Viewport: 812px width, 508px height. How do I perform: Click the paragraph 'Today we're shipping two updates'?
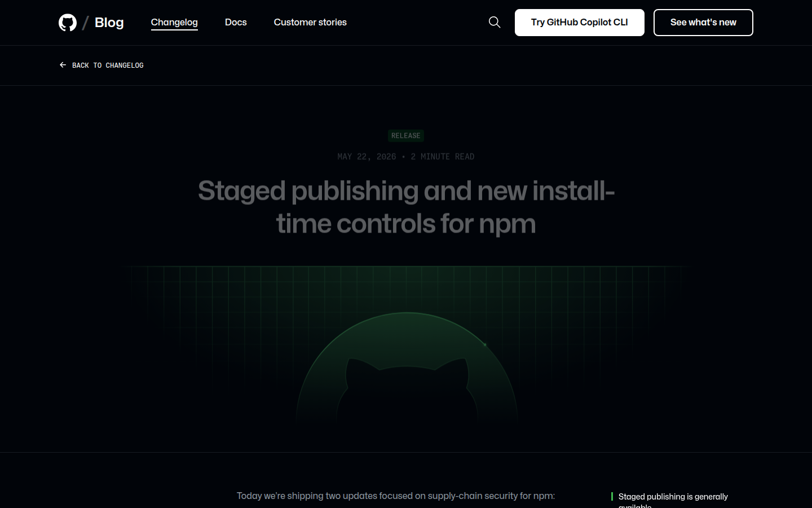(x=396, y=496)
